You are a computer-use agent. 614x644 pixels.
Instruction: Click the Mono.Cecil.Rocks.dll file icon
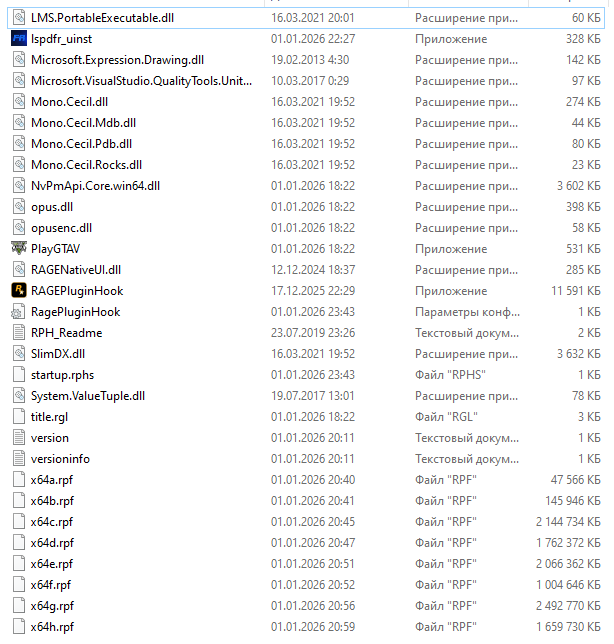(19, 164)
